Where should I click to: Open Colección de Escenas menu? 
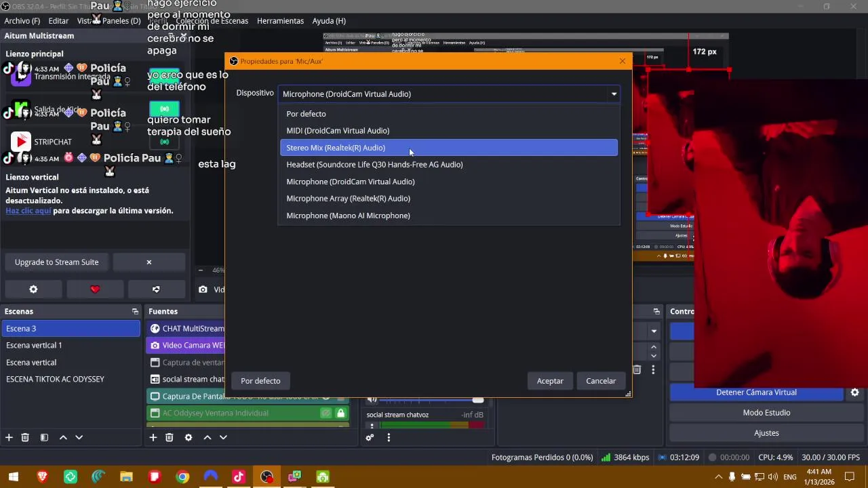point(212,21)
